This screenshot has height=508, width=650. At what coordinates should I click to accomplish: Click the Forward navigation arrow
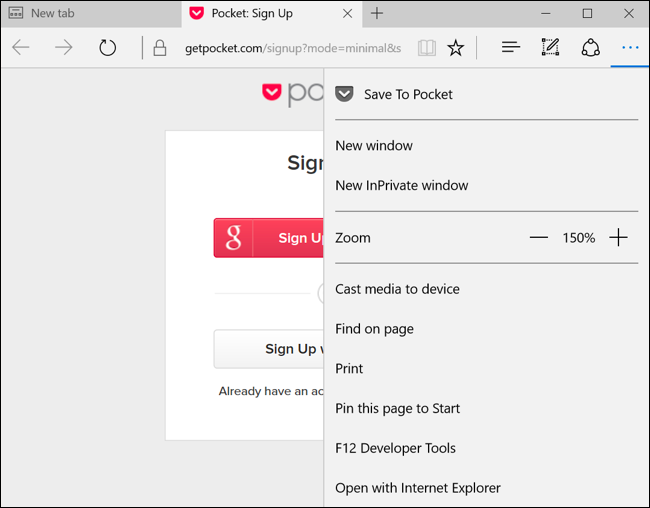[x=64, y=47]
